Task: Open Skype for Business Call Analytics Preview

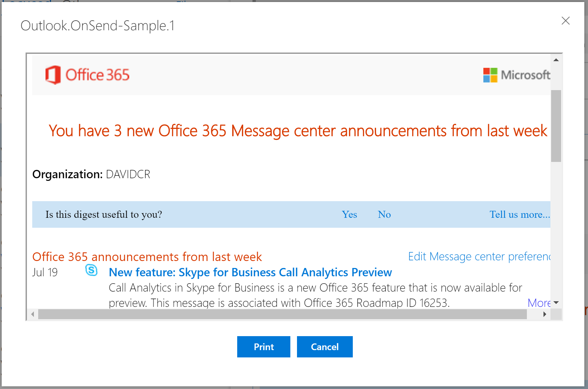Action: click(x=250, y=272)
